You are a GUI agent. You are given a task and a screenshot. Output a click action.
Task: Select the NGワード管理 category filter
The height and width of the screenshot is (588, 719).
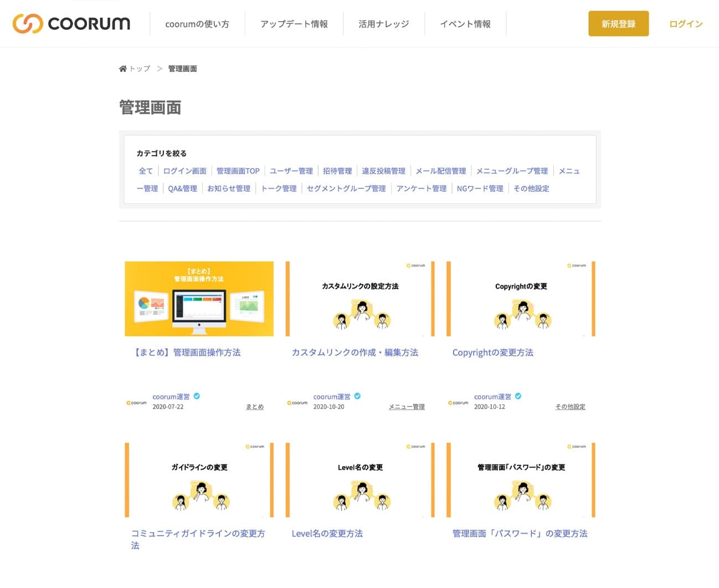[480, 189]
